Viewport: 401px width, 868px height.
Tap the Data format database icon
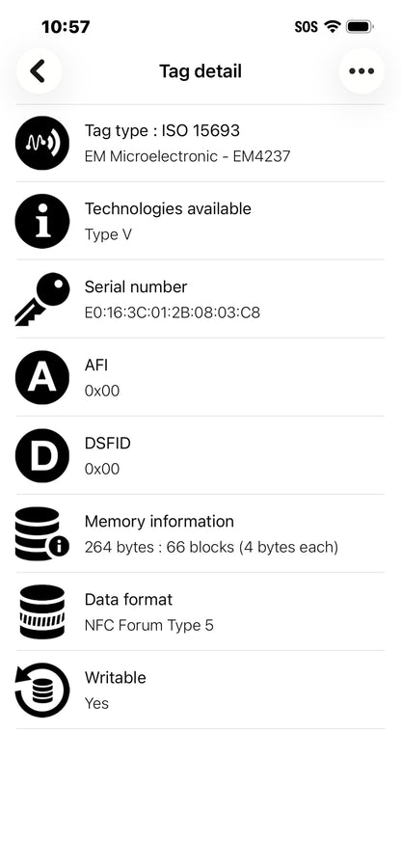pyautogui.click(x=42, y=611)
